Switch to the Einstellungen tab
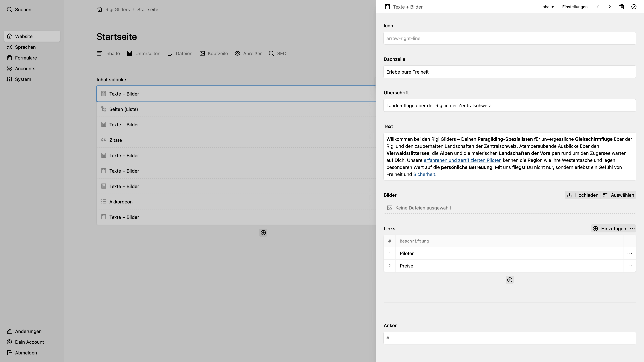Image resolution: width=644 pixels, height=362 pixels. [575, 7]
